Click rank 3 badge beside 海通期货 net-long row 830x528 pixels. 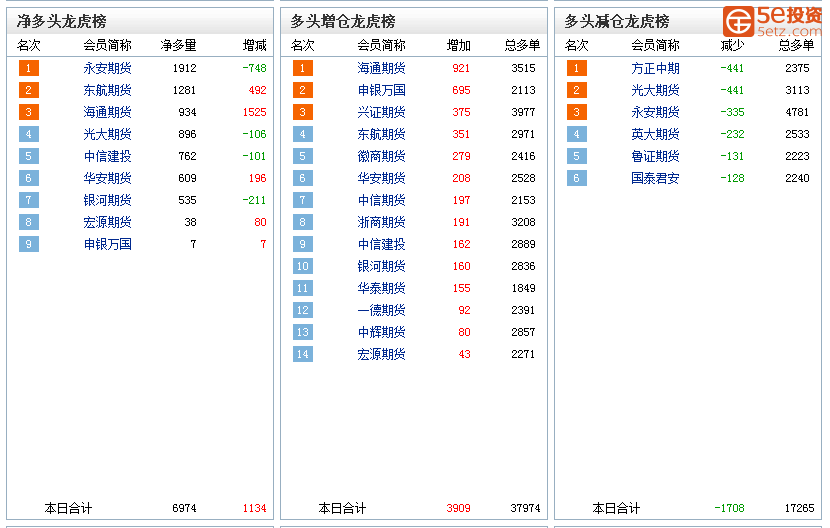click(29, 112)
